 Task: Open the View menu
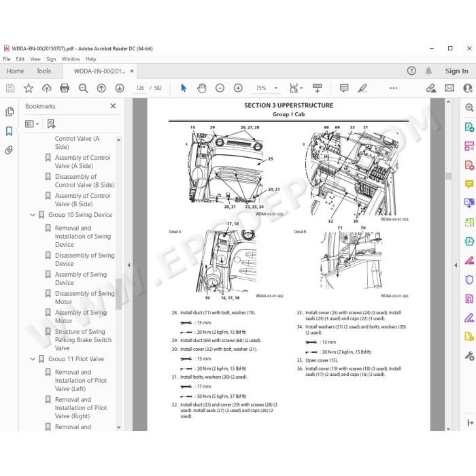(35, 59)
